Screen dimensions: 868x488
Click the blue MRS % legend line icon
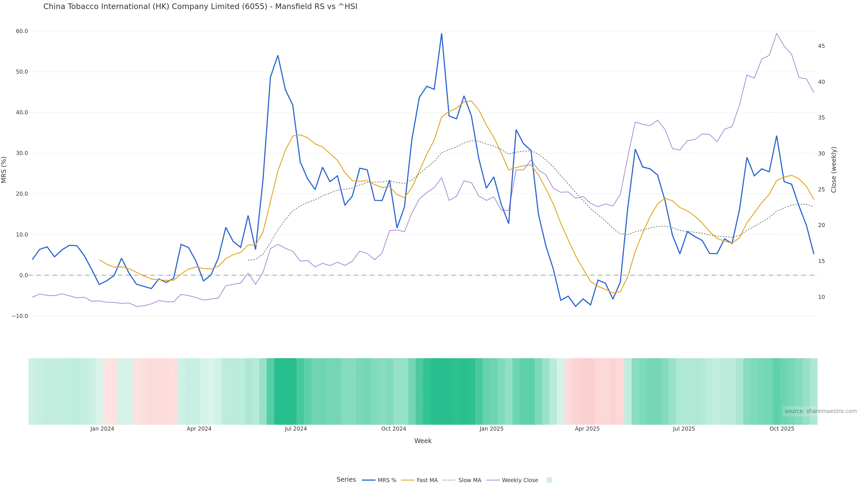pos(369,480)
